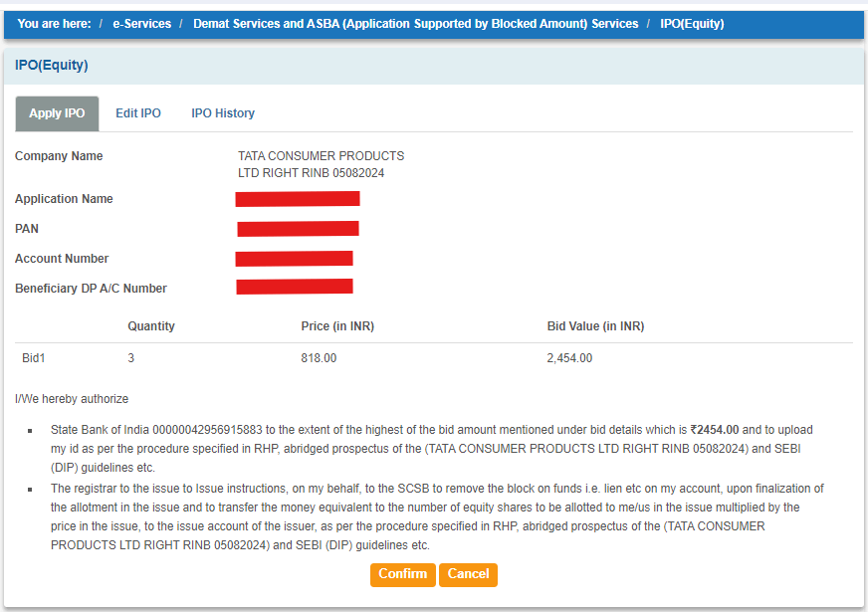Click the Quantity column header
Viewport: 868px width, 612px height.
pyautogui.click(x=150, y=325)
